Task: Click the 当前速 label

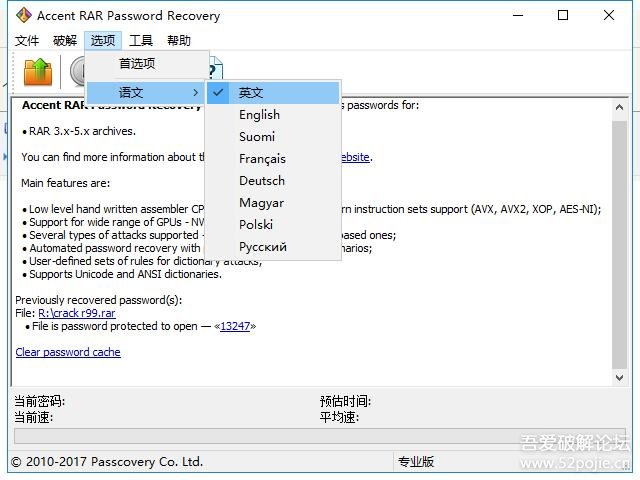Action: [33, 418]
